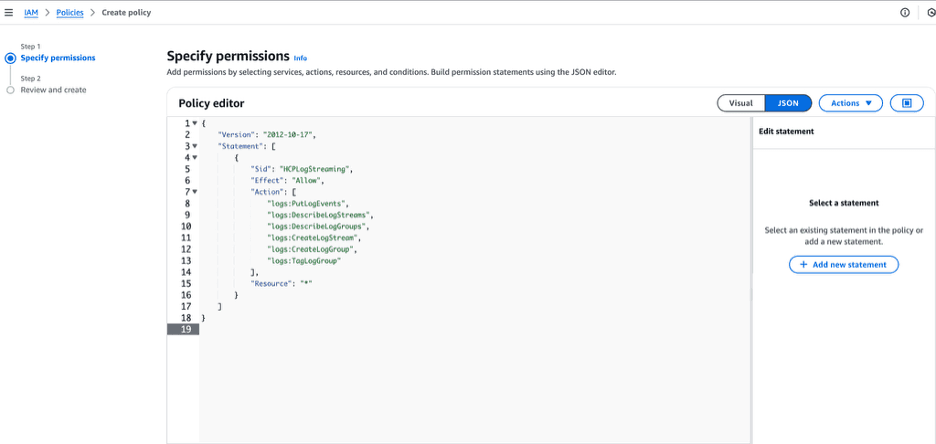Open the Info link beside Specify permissions
Screen dimensions: 936x444
[300, 58]
